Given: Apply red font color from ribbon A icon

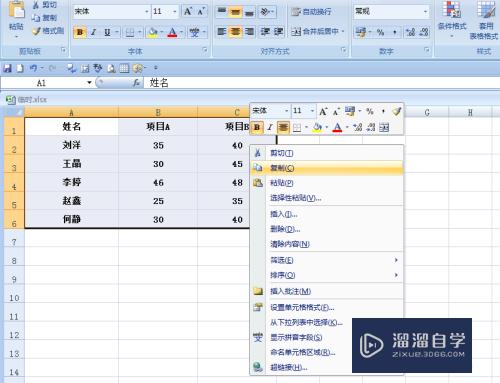Looking at the screenshot, I should 172,32.
